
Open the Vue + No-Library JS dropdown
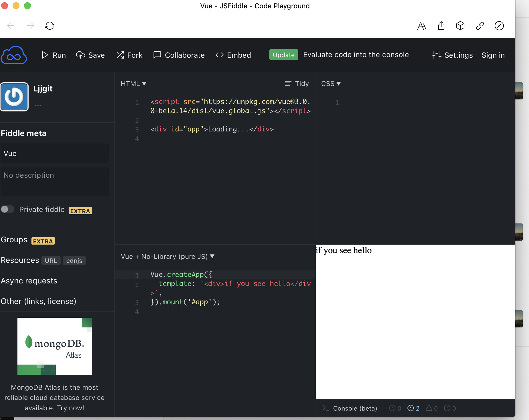pyautogui.click(x=168, y=256)
